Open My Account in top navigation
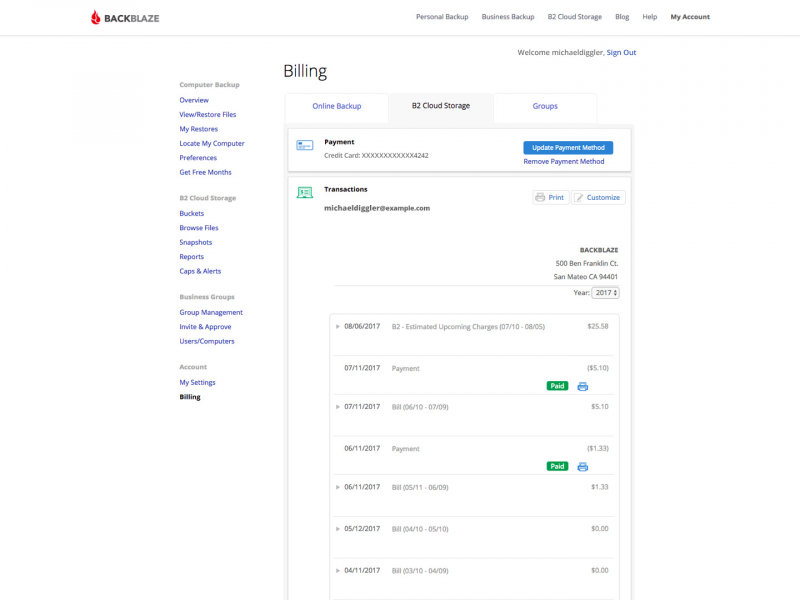This screenshot has height=600, width=800. click(x=690, y=17)
